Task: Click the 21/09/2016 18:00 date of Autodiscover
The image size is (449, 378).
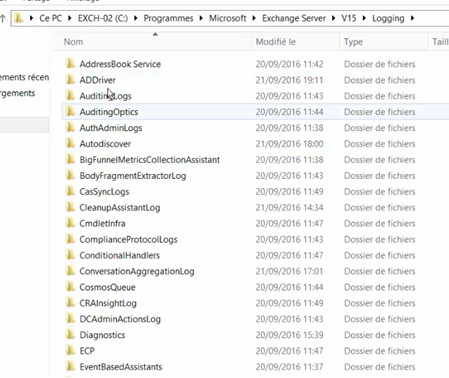Action: click(x=289, y=144)
